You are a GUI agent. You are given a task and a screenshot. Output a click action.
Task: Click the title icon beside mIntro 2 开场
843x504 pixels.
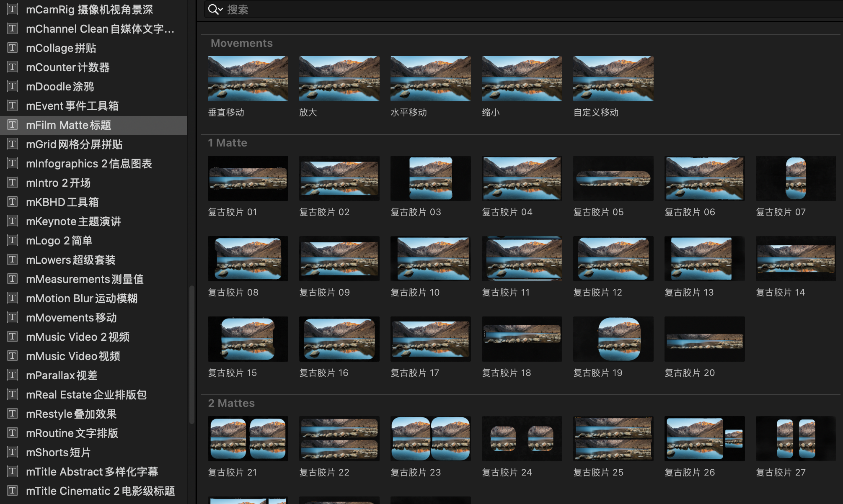[13, 183]
